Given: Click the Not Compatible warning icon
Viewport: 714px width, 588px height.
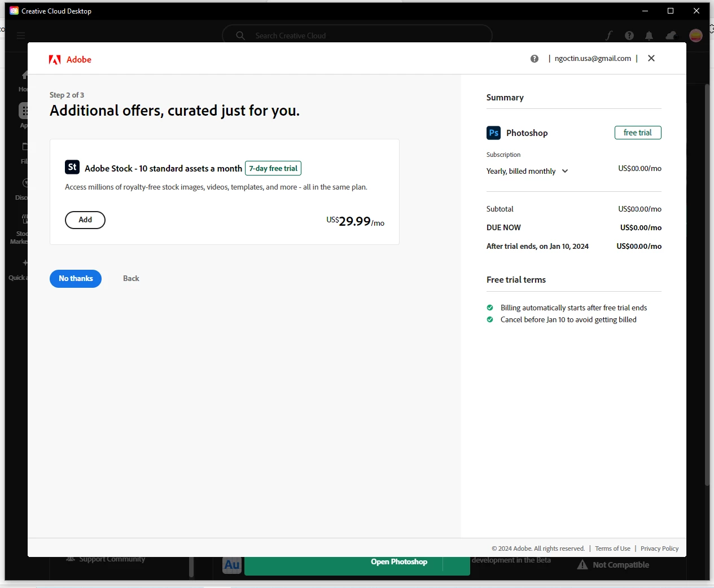Looking at the screenshot, I should pos(582,565).
